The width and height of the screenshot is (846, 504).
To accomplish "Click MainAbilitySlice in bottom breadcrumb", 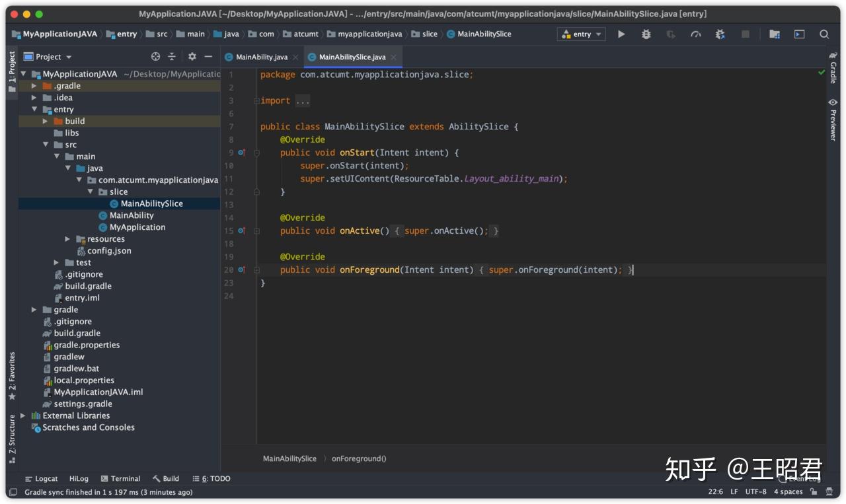I will click(x=289, y=458).
